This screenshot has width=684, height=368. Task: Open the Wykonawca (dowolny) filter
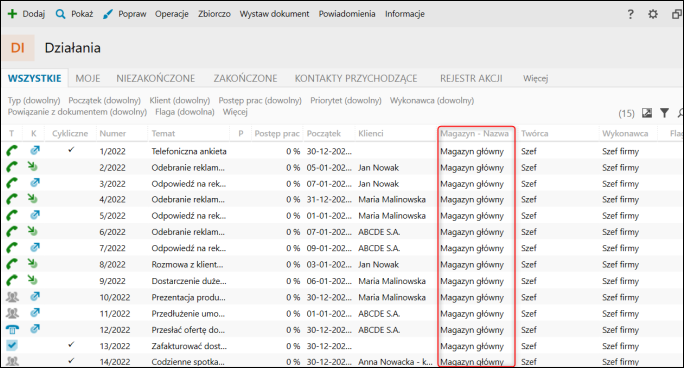coord(432,101)
